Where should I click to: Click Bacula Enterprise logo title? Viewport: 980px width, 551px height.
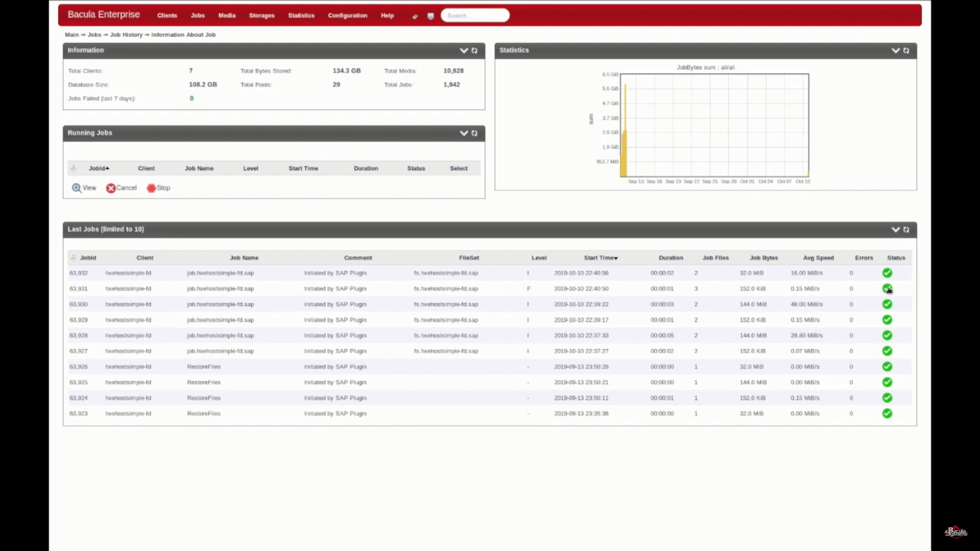pyautogui.click(x=104, y=15)
